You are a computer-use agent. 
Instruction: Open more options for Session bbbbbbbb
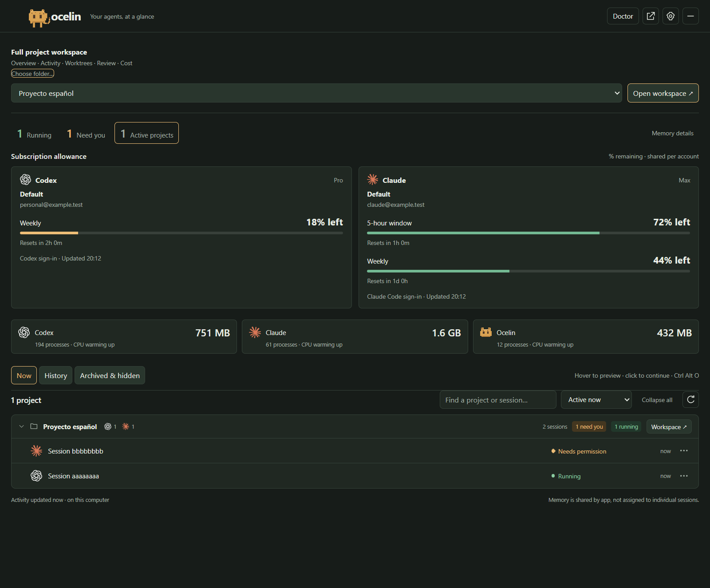(x=684, y=451)
